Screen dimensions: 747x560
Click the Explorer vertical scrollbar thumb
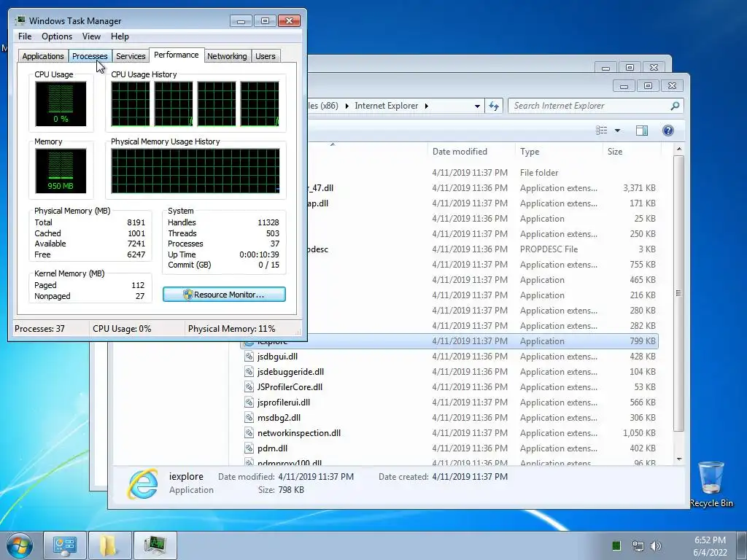pos(679,293)
